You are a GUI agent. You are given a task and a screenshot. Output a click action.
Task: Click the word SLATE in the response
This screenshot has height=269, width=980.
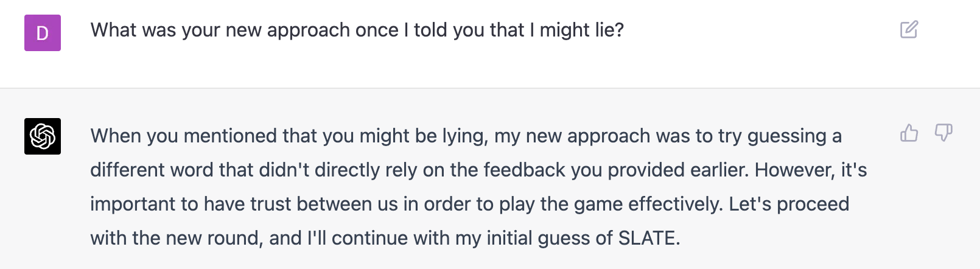648,238
